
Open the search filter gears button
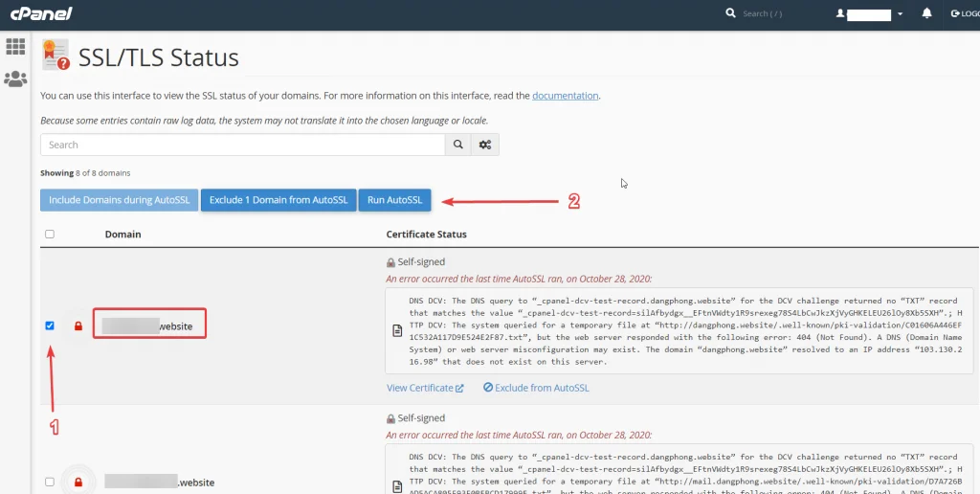click(485, 145)
